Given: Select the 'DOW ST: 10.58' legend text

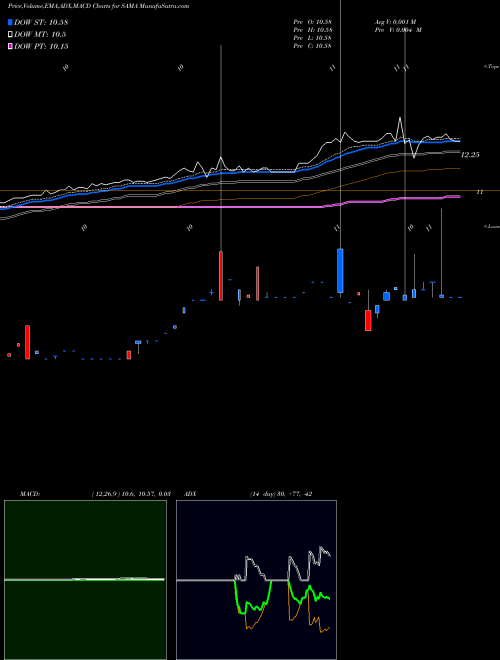Looking at the screenshot, I should coord(41,22).
